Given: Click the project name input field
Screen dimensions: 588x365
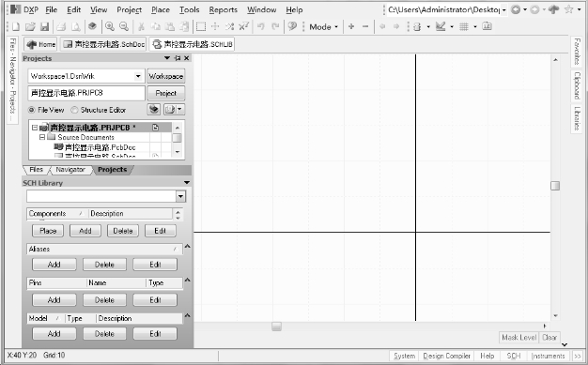Looking at the screenshot, I should coord(86,93).
